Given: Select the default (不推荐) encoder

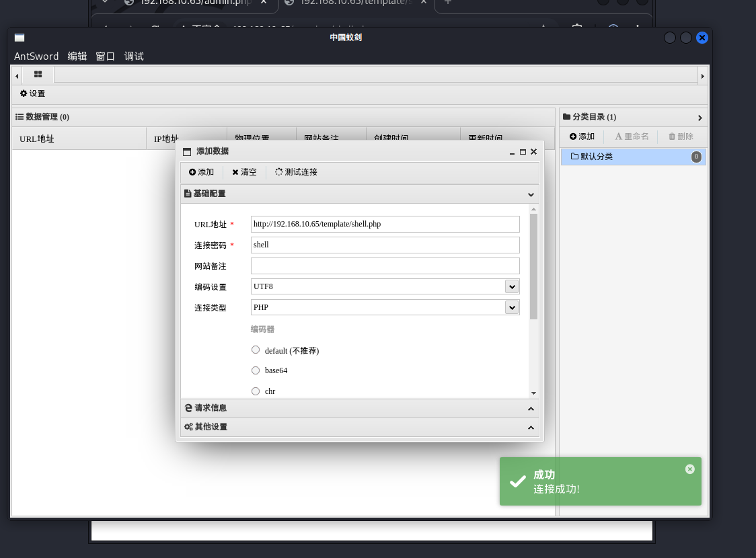Looking at the screenshot, I should (256, 350).
